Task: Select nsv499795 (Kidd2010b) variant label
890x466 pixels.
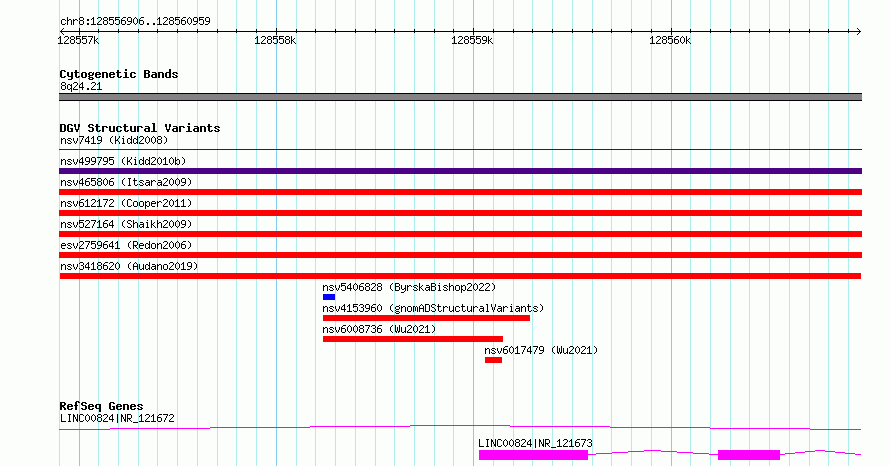Action: pos(123,161)
